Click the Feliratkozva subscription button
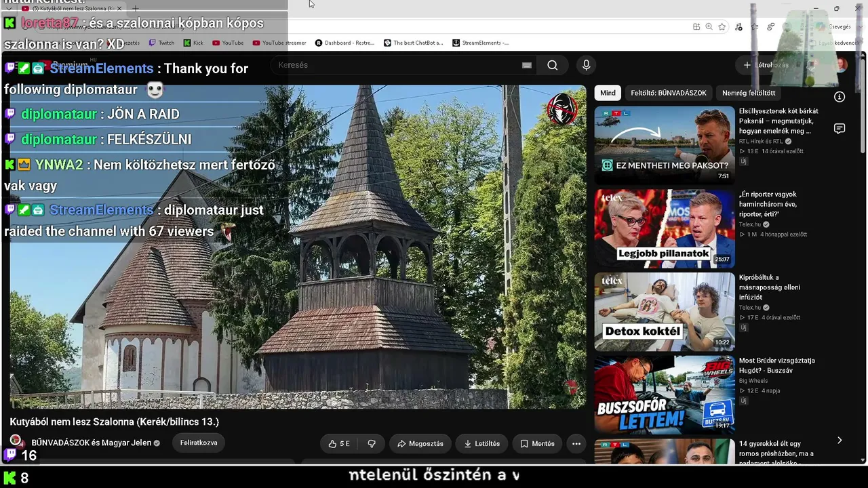Viewport: 868px width, 488px height. coord(199,443)
